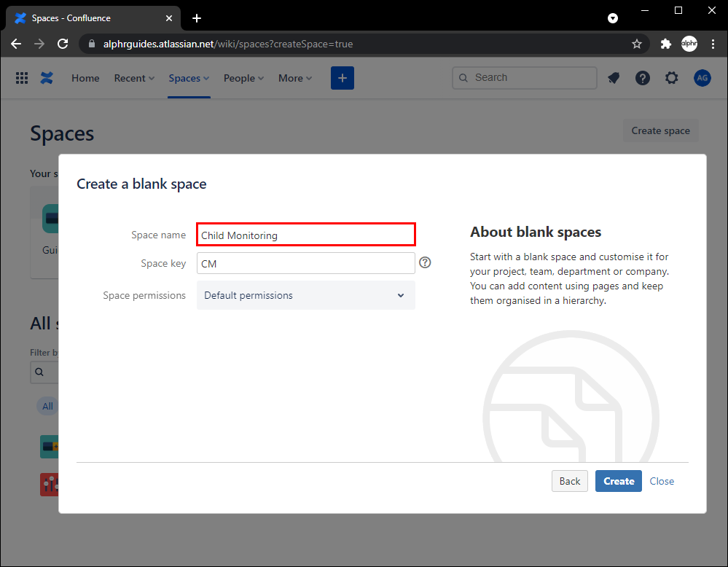Click the Confluence logo icon
728x567 pixels.
47,78
